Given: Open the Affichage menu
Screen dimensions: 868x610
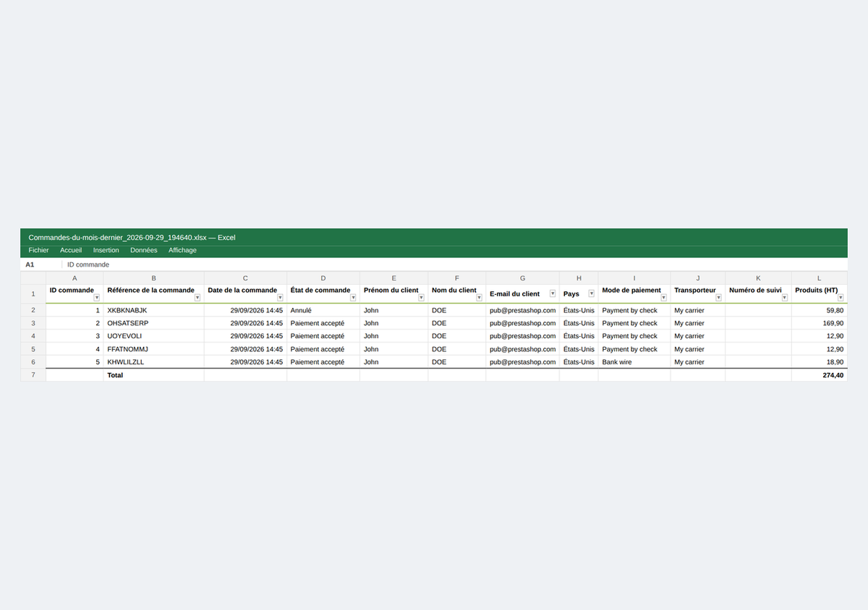Looking at the screenshot, I should click(182, 250).
